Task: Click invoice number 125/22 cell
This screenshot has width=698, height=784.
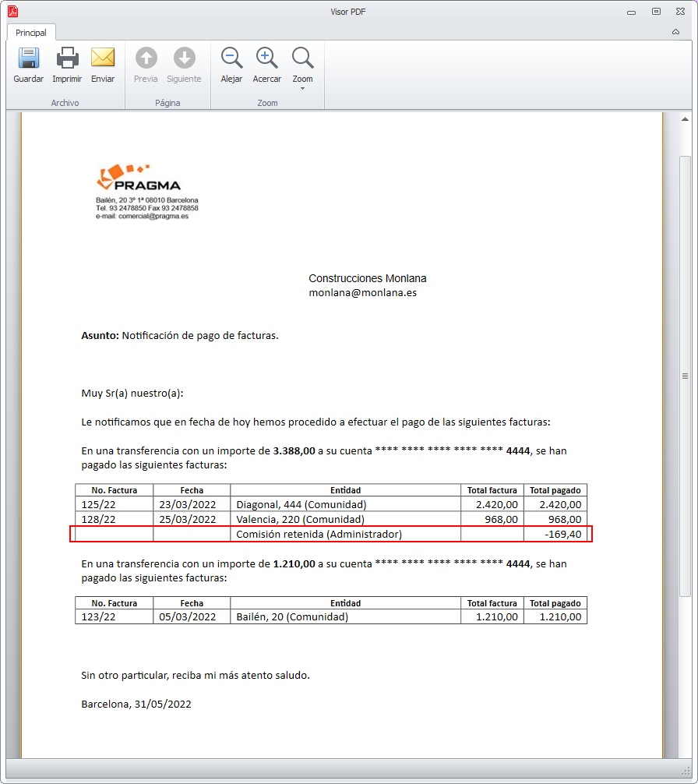Action: [115, 504]
